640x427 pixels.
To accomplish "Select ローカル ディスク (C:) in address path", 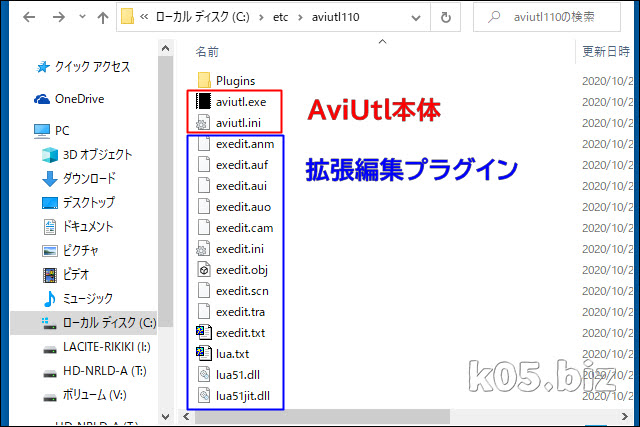I will 202,17.
